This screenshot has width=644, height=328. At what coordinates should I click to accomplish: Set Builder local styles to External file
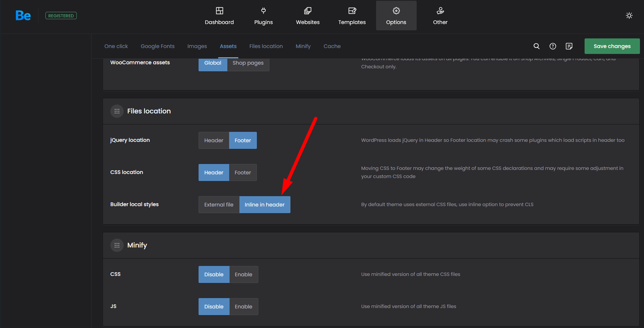point(219,205)
